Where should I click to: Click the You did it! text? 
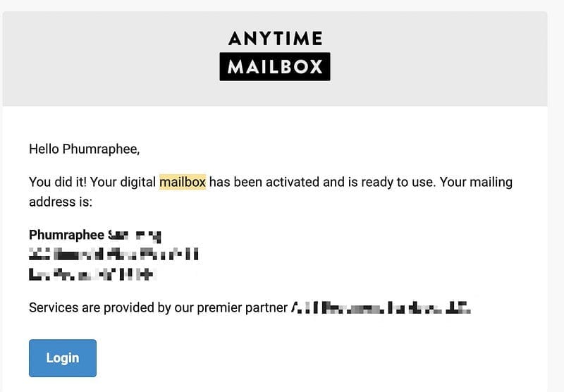tap(58, 182)
